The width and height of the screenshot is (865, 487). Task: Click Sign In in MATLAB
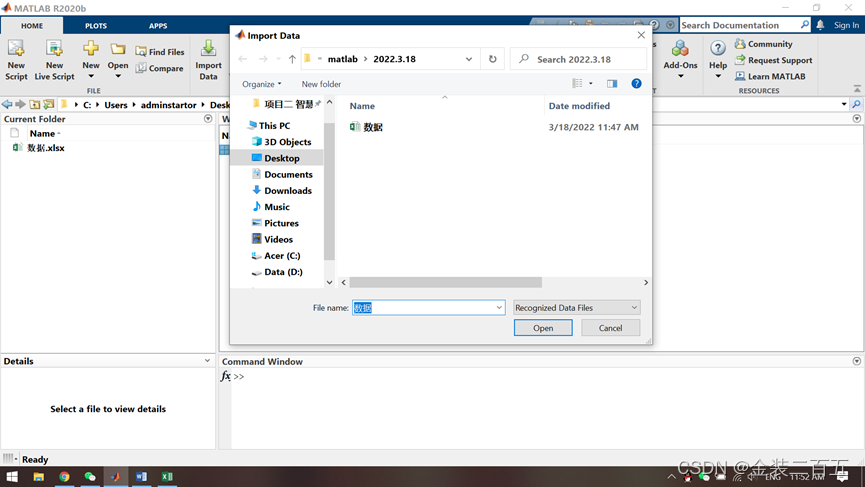coord(846,25)
